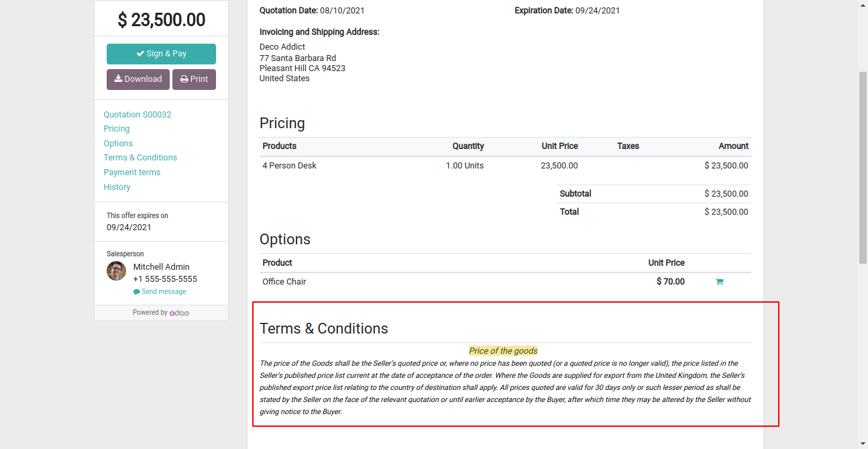The image size is (868, 449).
Task: Jump to Quotation S00032 section
Action: 138,115
